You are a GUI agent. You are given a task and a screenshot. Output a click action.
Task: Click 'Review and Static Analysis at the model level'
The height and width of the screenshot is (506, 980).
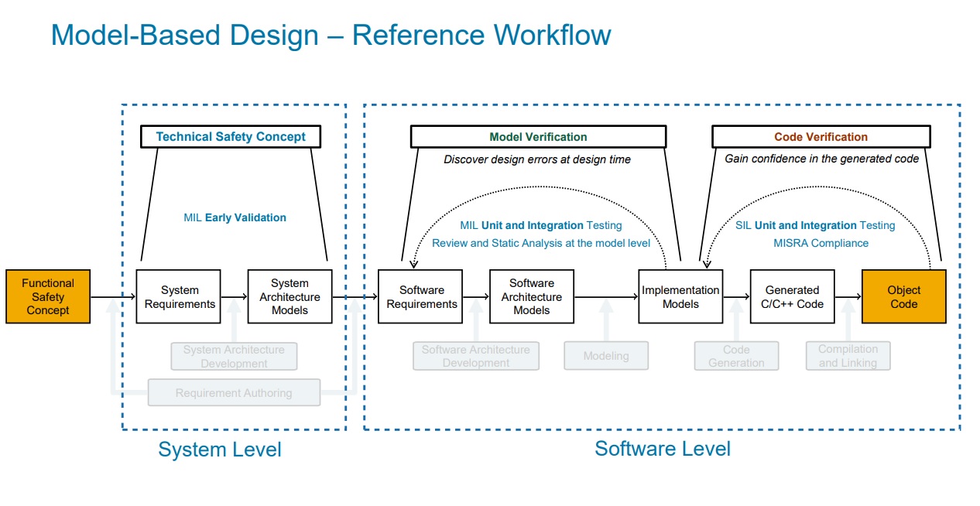pos(541,243)
